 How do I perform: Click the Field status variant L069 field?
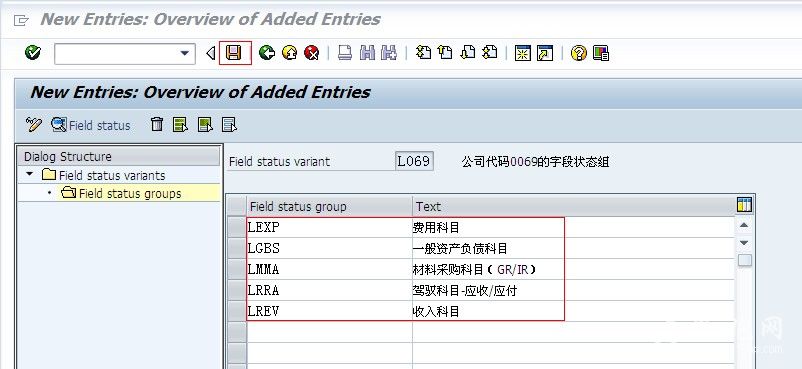pyautogui.click(x=414, y=161)
